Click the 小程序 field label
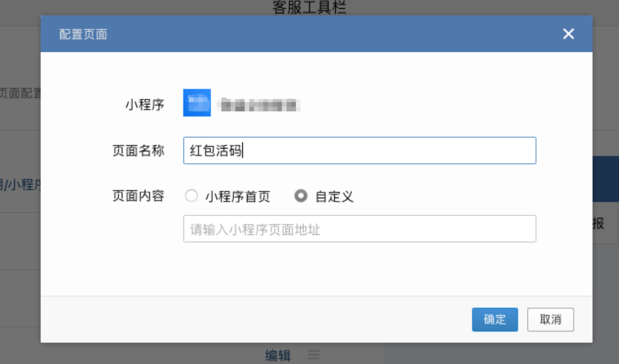The width and height of the screenshot is (619, 364). coord(144,104)
